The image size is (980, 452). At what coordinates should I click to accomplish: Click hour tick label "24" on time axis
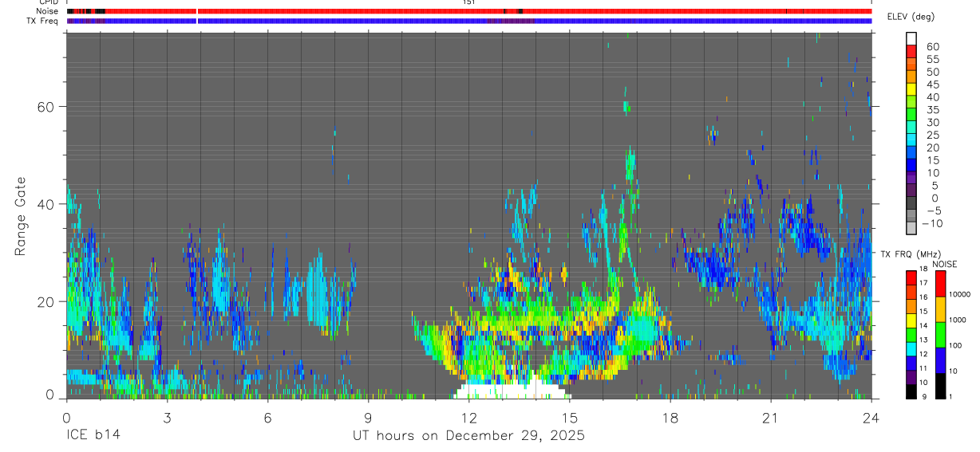(x=871, y=418)
